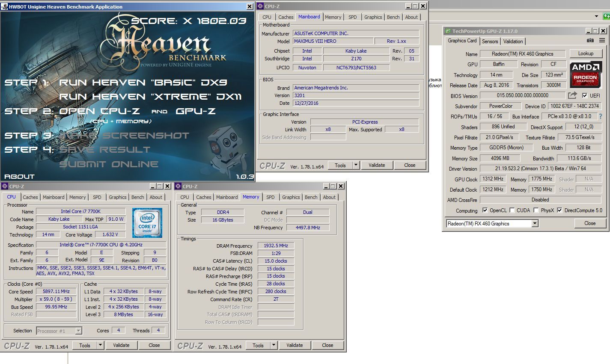610x364 pixels.
Task: Click the AMD Radeon Graphics logo
Action: tap(586, 74)
